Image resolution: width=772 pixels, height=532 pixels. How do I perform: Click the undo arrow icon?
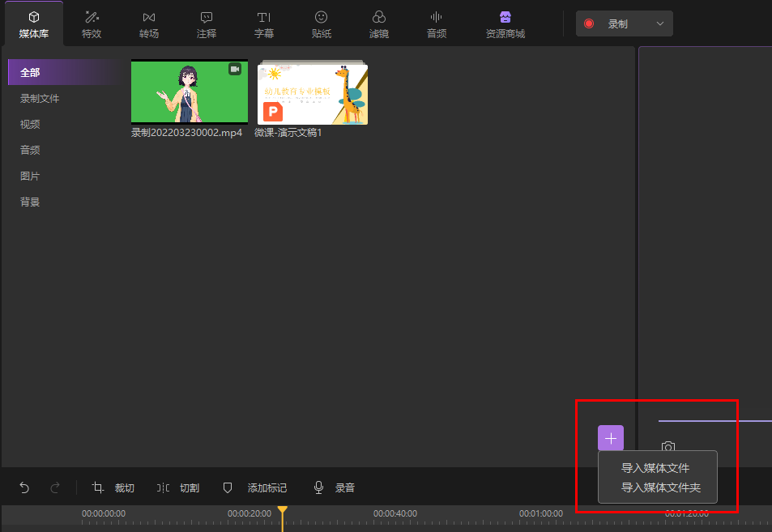(x=24, y=487)
